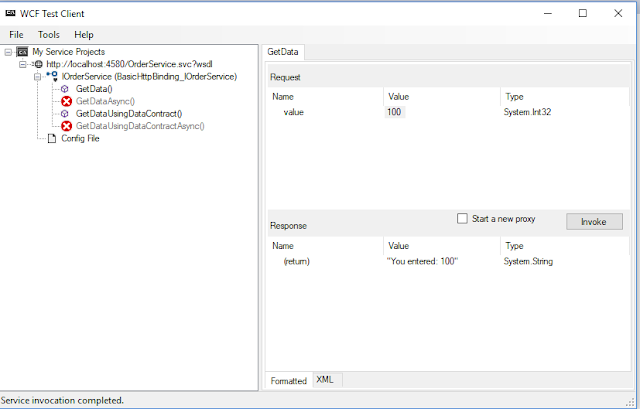Enable Start a new proxy checkbox
The height and width of the screenshot is (409, 640).
[x=462, y=219]
